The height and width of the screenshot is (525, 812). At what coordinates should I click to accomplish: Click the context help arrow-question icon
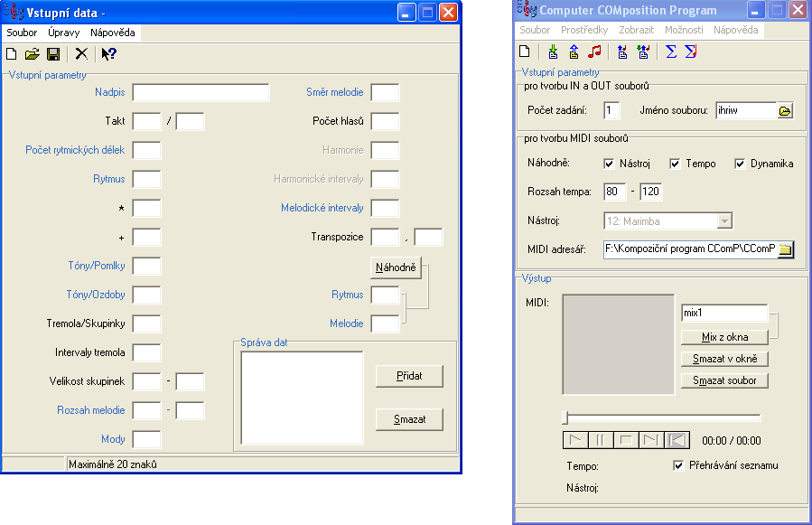108,54
